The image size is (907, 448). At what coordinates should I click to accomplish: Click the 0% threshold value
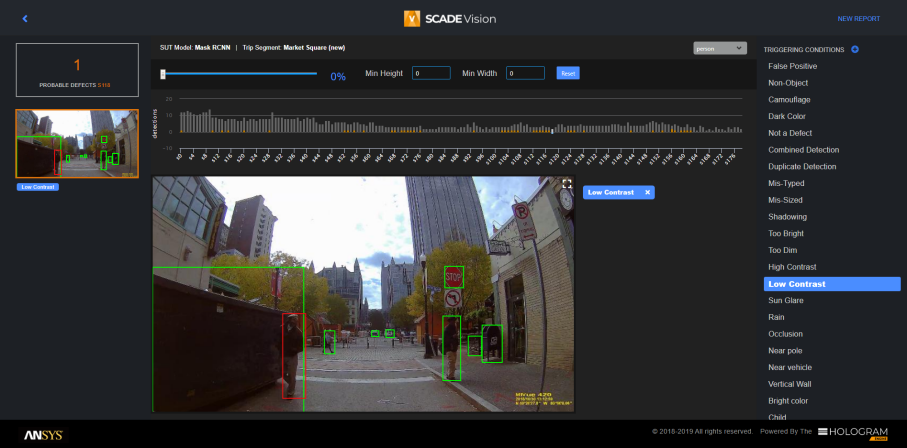pyautogui.click(x=338, y=76)
